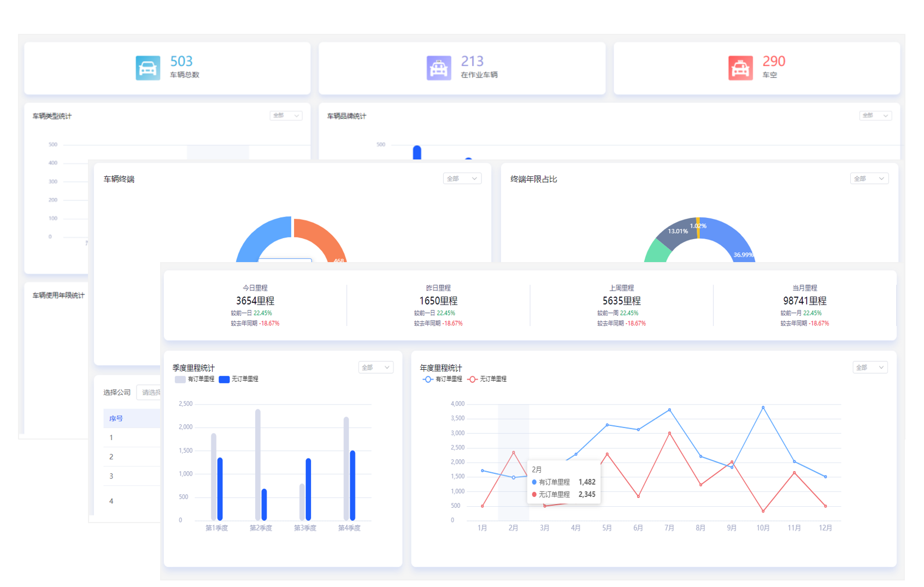Click the red taxi icon beside 290
Viewport: 924px width, 587px height.
coord(740,68)
